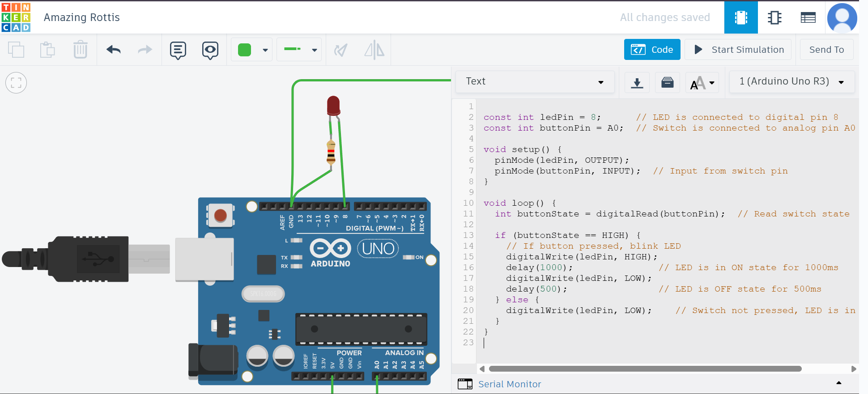Viewport: 868px width, 394px height.
Task: Switch to schematic view
Action: coord(774,17)
